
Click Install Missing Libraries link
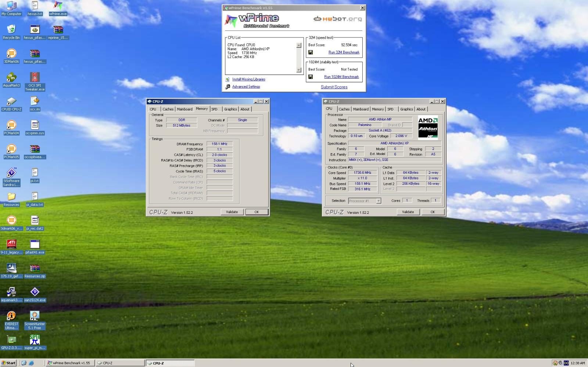click(249, 79)
